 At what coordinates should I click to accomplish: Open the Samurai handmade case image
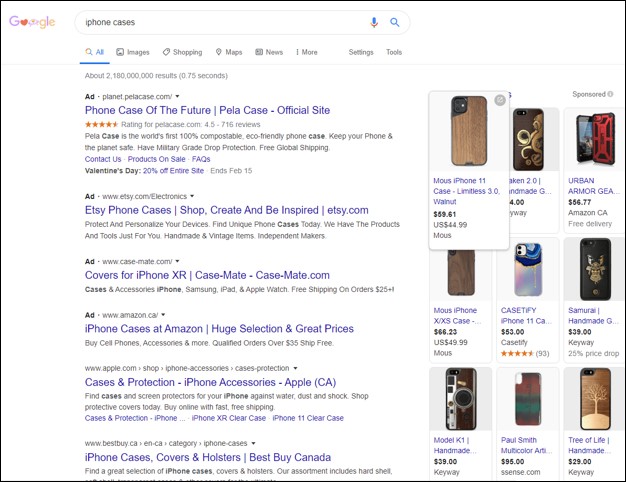point(595,269)
